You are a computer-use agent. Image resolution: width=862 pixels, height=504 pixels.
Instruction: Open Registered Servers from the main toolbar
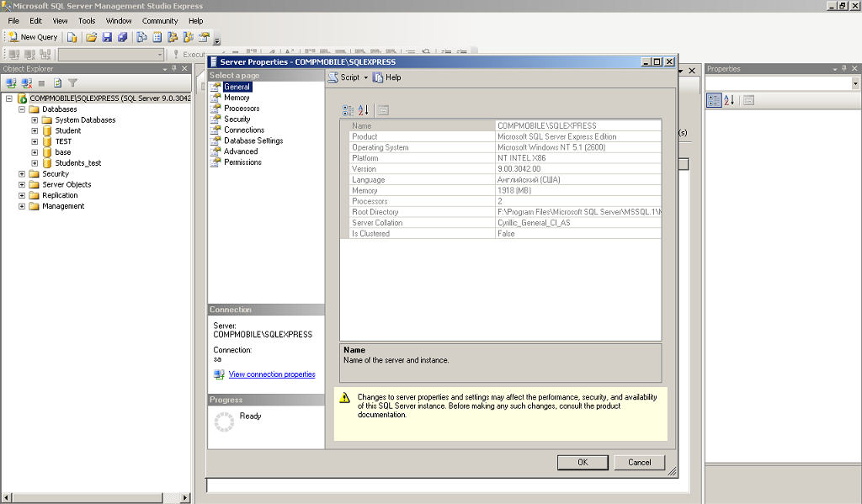(x=141, y=37)
